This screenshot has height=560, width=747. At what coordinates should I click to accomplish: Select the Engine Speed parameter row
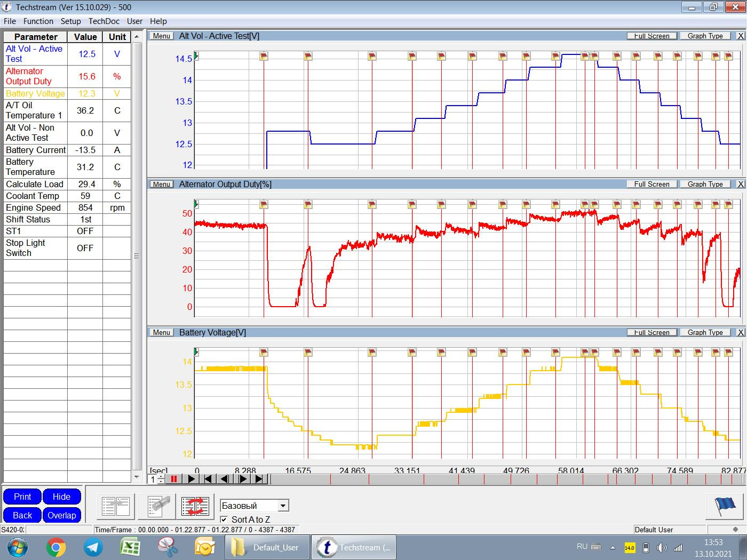(67, 207)
